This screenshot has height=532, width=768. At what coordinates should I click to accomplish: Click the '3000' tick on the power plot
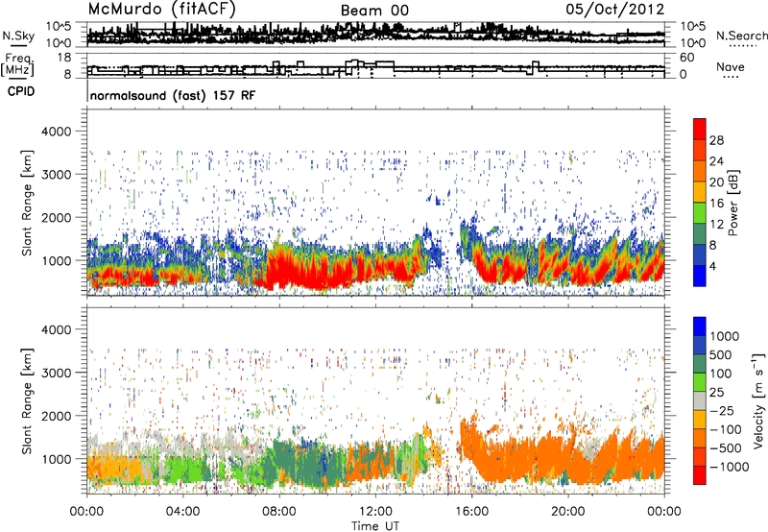point(56,175)
